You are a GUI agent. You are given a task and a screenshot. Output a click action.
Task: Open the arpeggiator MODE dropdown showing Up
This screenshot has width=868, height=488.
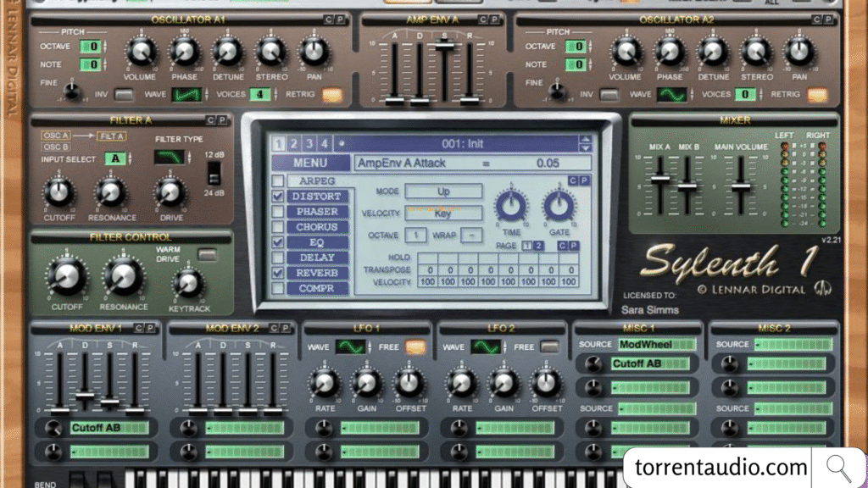pyautogui.click(x=442, y=191)
